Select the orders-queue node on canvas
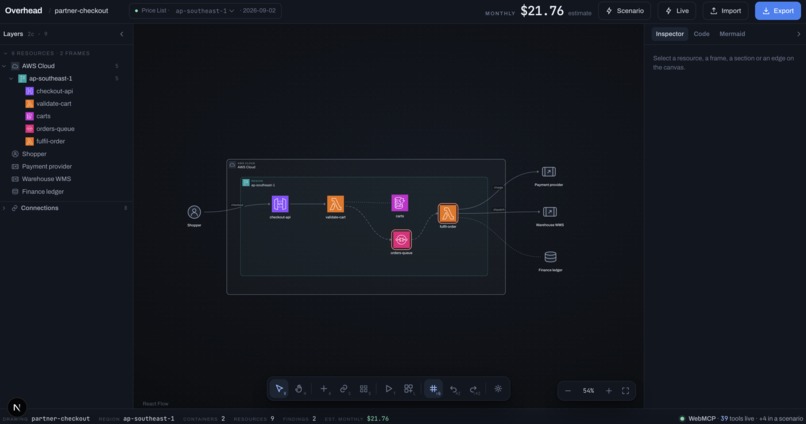 coord(401,239)
